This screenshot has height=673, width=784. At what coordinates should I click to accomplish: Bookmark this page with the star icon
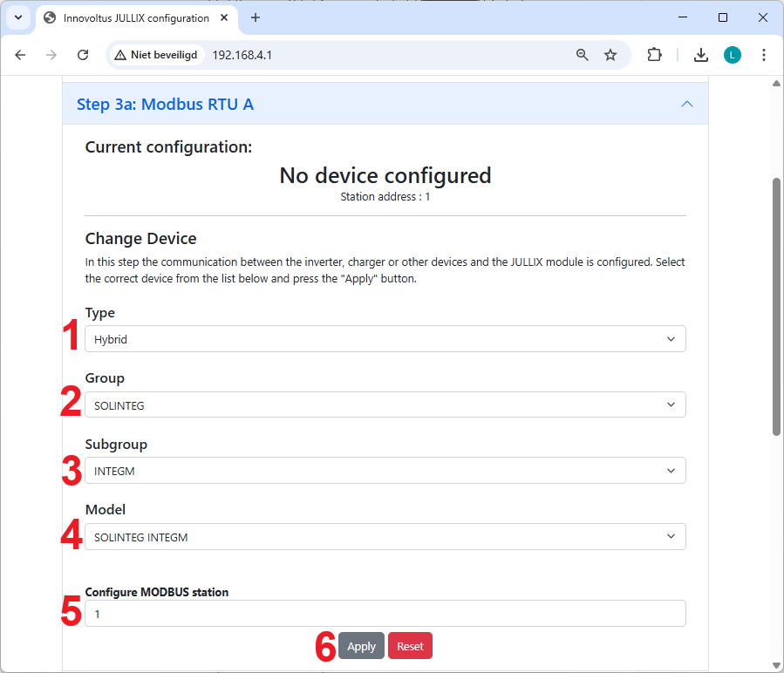pos(610,55)
